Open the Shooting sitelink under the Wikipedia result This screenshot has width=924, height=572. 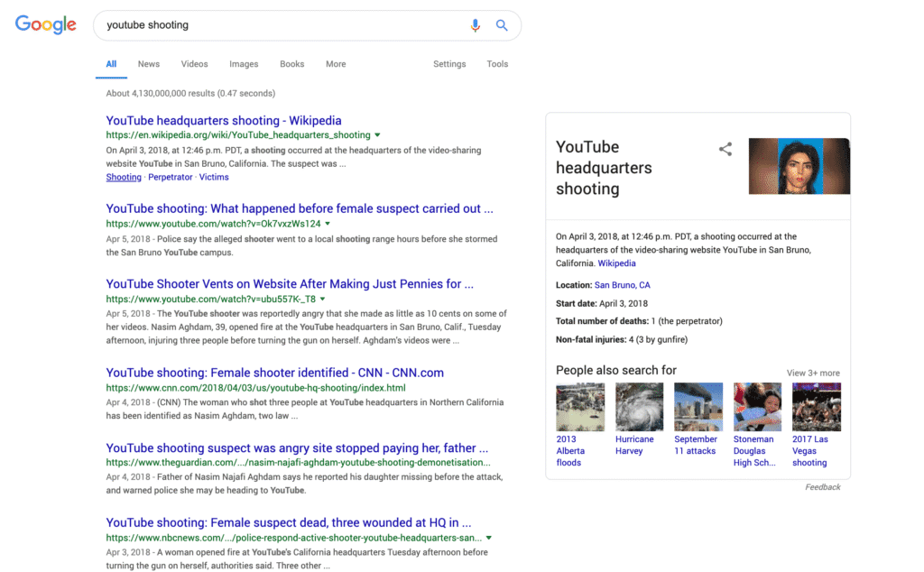(124, 177)
